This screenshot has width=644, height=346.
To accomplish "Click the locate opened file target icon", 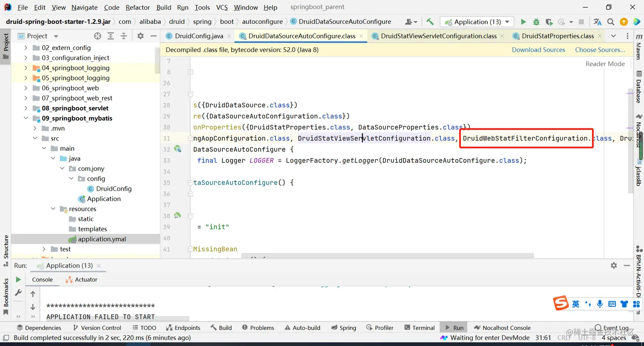I will 98,36.
